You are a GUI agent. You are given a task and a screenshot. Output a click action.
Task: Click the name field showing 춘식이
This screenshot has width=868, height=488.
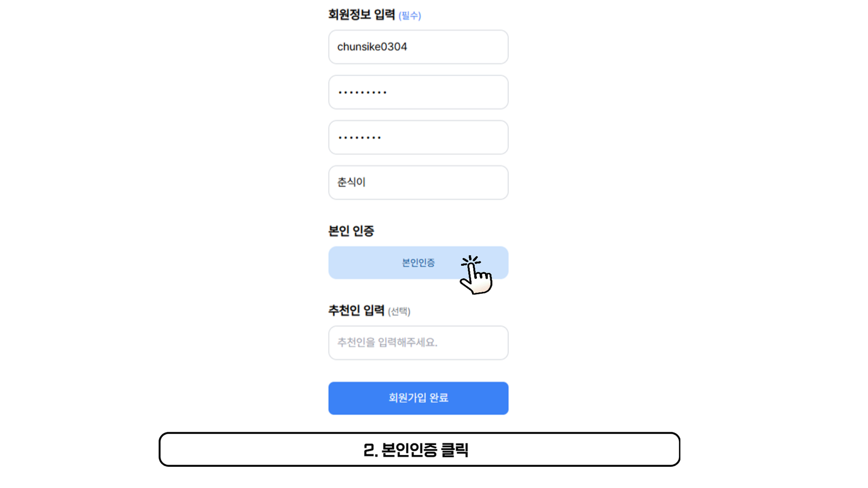click(418, 182)
